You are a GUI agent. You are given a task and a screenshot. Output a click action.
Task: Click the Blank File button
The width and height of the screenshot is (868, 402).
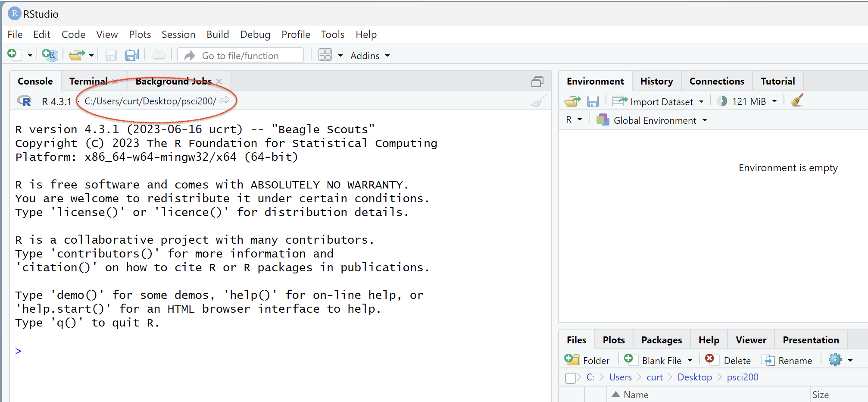pyautogui.click(x=653, y=360)
